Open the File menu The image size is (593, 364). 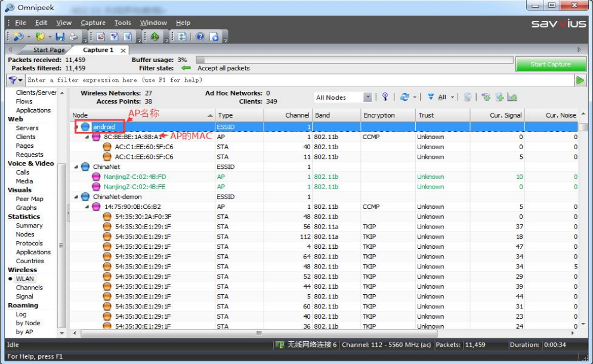tap(20, 23)
